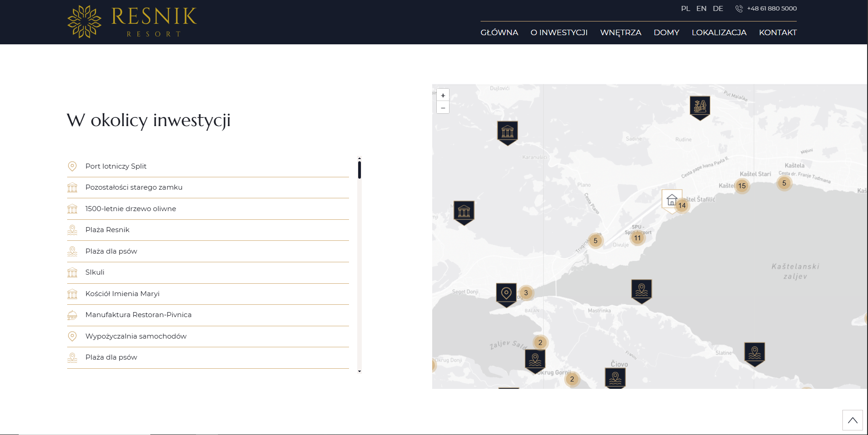Image resolution: width=868 pixels, height=435 pixels.
Task: Open the O INWESTYCJI menu item
Action: click(x=559, y=32)
